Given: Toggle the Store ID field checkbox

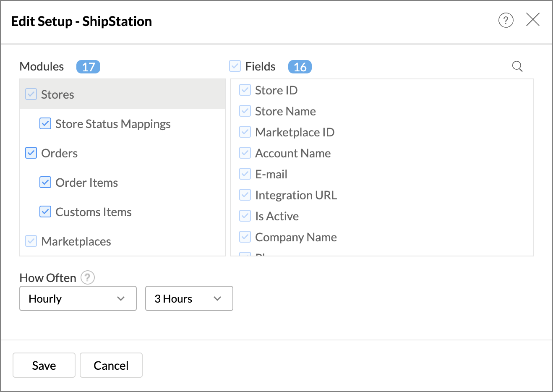Looking at the screenshot, I should tap(245, 90).
